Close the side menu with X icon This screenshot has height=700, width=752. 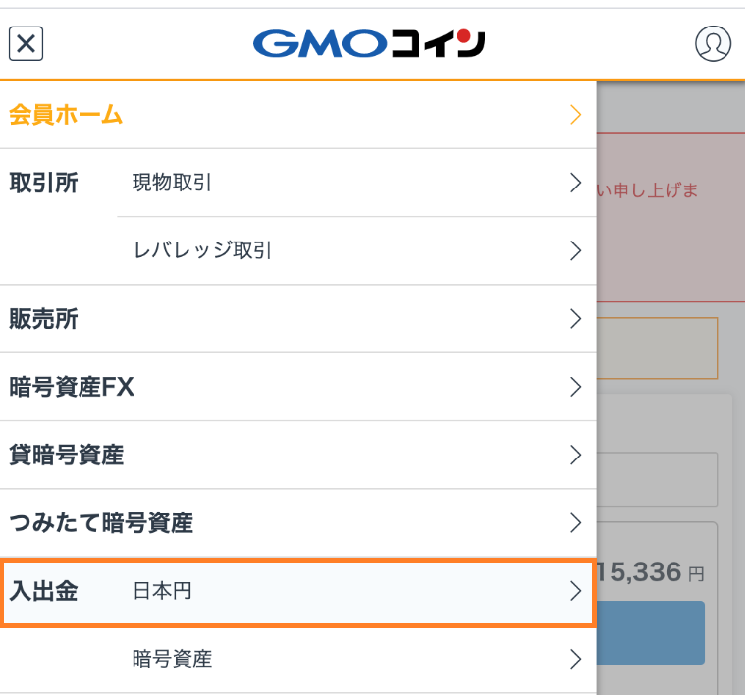click(x=27, y=43)
